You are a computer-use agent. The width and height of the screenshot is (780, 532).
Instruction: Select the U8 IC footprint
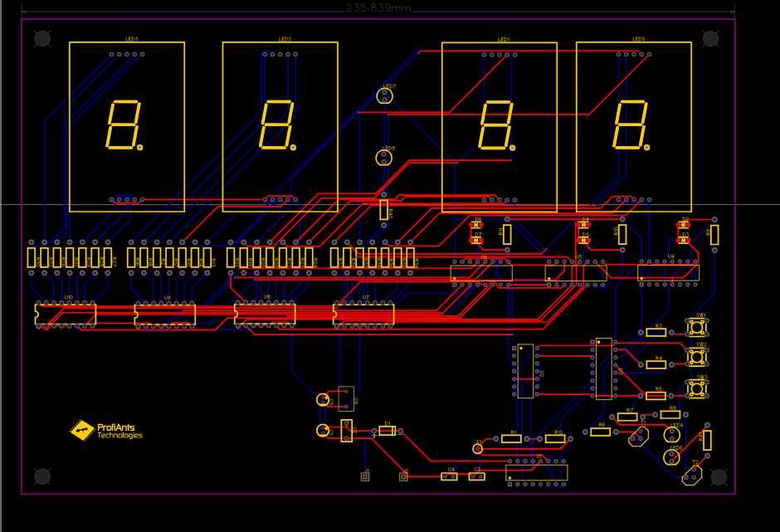point(265,314)
